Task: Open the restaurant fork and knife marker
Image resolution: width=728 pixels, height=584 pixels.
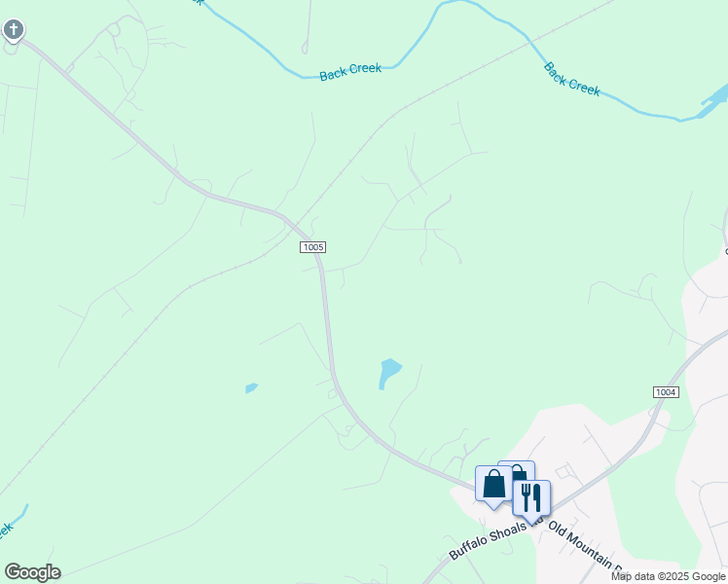Action: tap(531, 500)
